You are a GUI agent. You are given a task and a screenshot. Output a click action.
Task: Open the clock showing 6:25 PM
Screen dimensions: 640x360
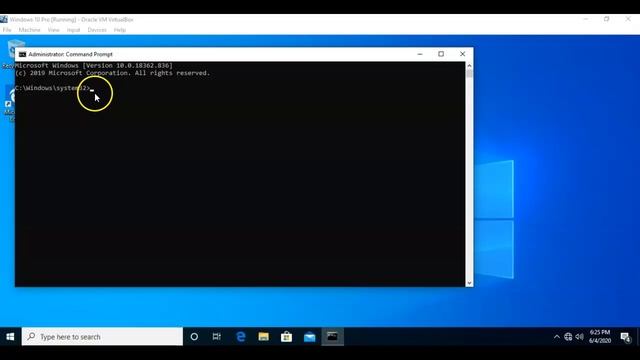click(600, 337)
